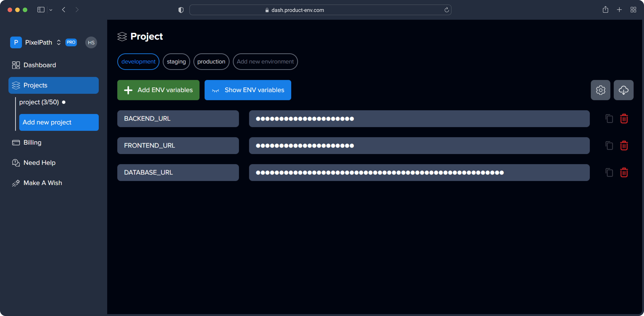Edit the BACKEND_URL key field
This screenshot has height=316, width=644.
(178, 119)
